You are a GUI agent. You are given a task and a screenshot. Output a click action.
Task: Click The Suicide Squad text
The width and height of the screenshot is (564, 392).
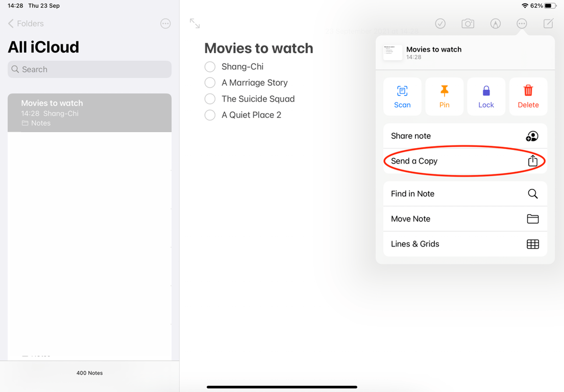(258, 99)
